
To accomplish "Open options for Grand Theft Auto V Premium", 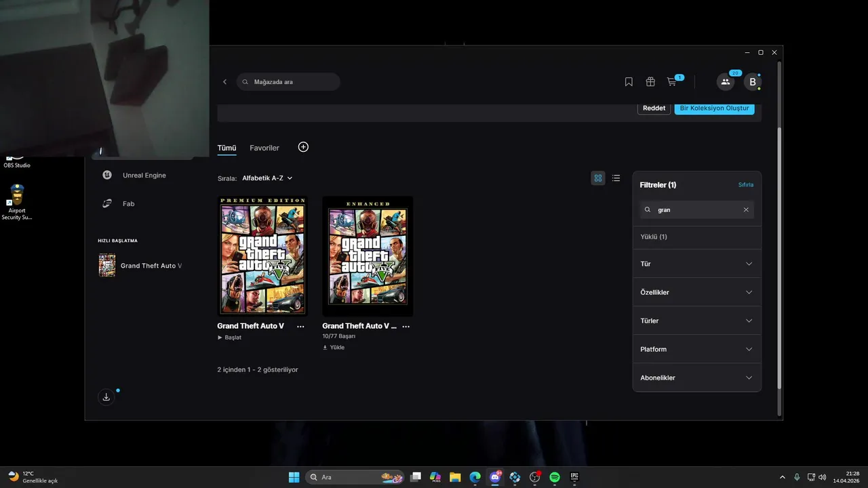I will click(x=300, y=327).
